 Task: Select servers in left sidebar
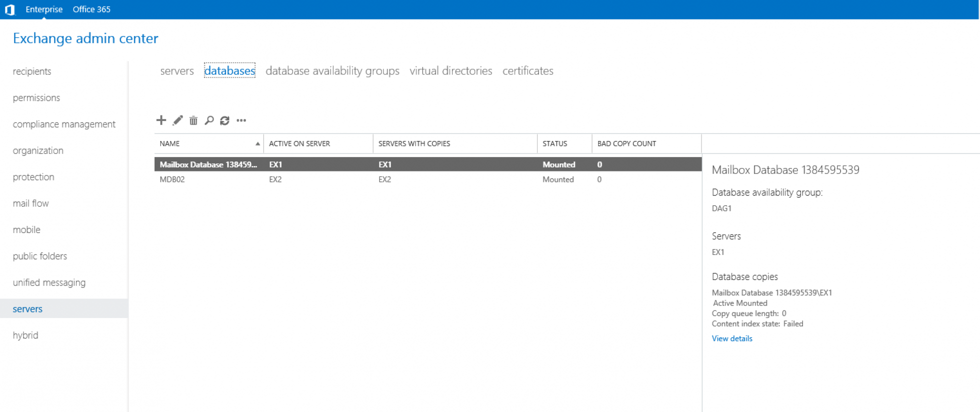(64, 309)
